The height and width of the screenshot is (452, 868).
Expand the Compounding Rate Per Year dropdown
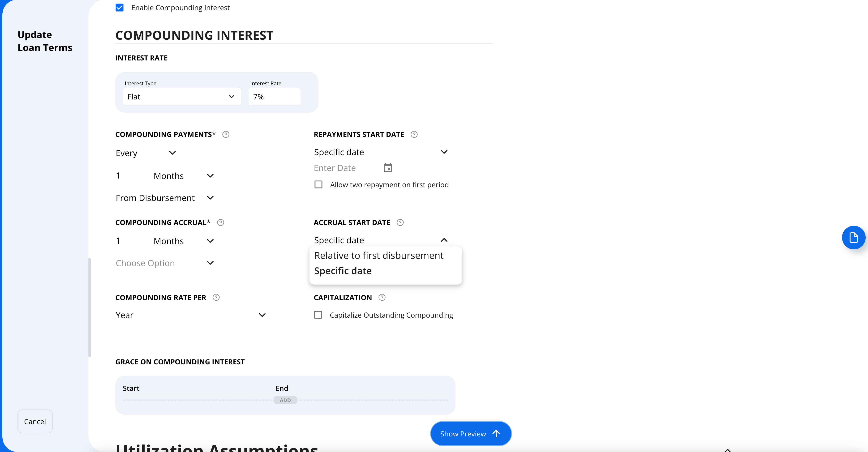pyautogui.click(x=191, y=315)
